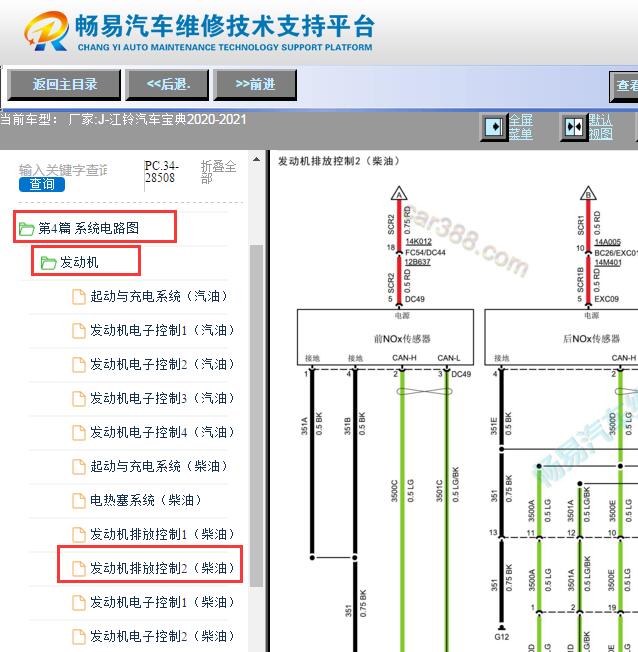
Task: Open 发动机电子控制1（汽油）page
Action: [162, 331]
